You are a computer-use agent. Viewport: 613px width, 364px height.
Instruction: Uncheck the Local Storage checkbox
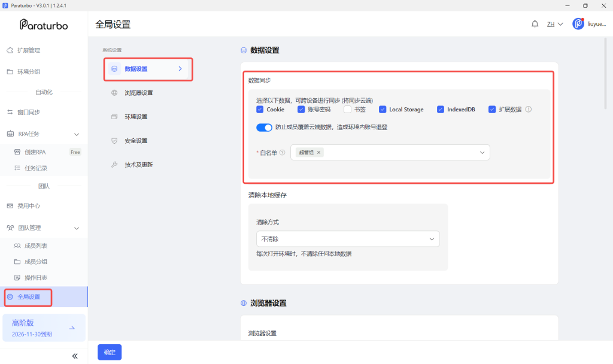tap(383, 110)
